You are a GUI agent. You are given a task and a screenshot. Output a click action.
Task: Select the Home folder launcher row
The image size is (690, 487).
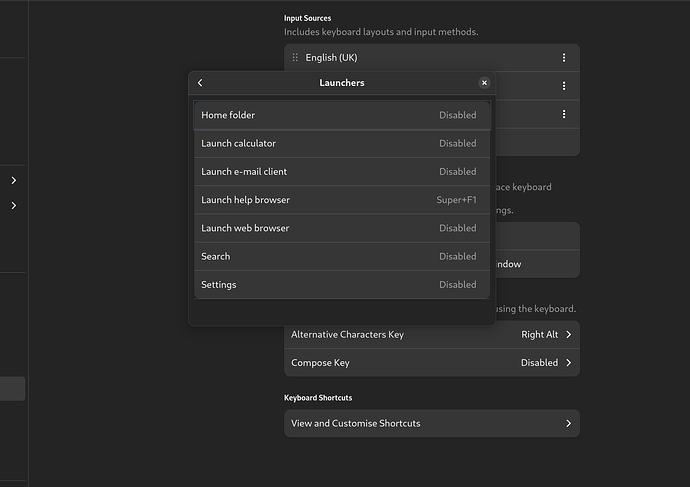[x=341, y=115]
